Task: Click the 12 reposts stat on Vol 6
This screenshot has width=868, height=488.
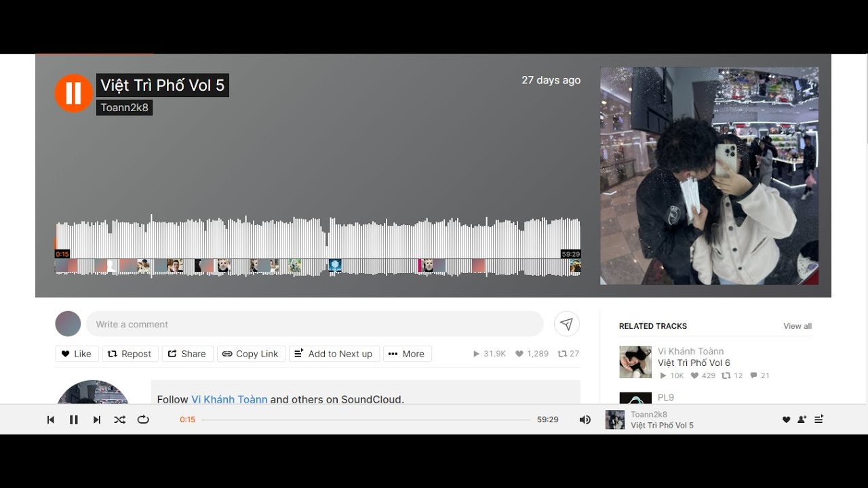Action: tap(732, 375)
